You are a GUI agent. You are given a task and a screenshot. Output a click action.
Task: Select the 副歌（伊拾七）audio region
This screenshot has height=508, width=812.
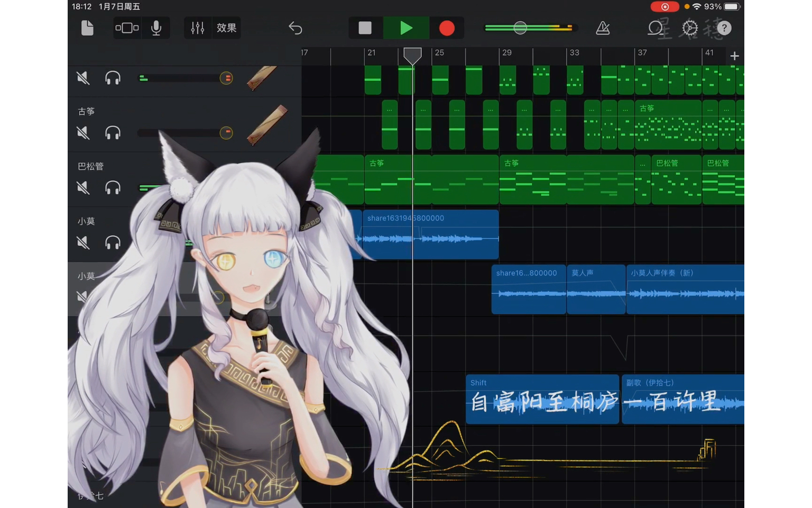tap(683, 399)
